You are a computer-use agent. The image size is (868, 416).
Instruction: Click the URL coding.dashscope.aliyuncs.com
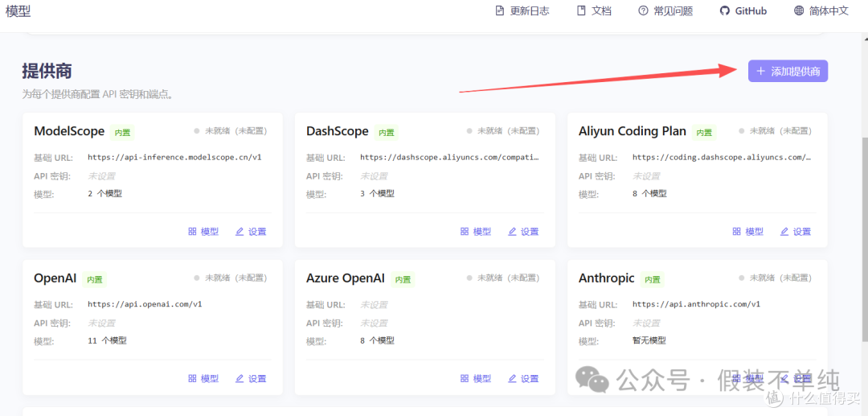[x=722, y=158]
